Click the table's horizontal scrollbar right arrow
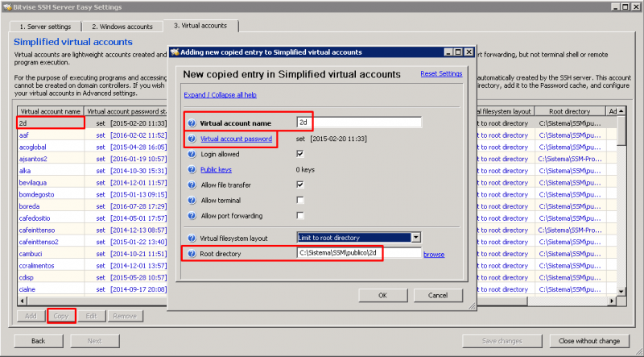Viewport: 644px width, 357px height. (612, 301)
